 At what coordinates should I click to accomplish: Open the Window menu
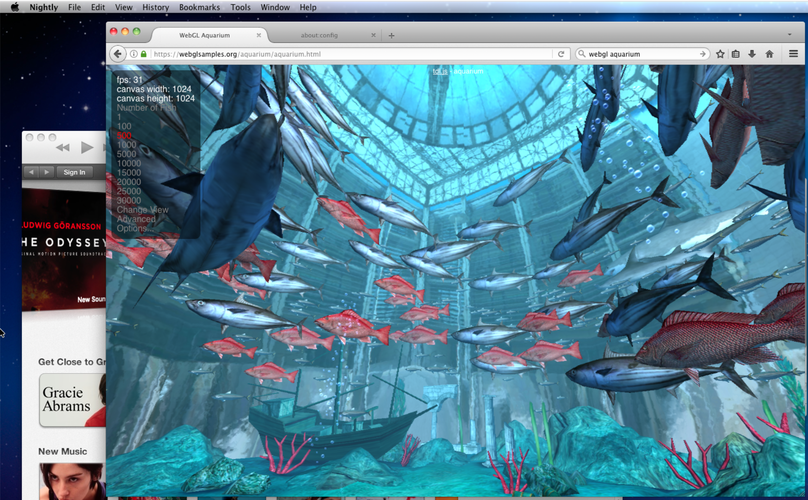point(275,7)
